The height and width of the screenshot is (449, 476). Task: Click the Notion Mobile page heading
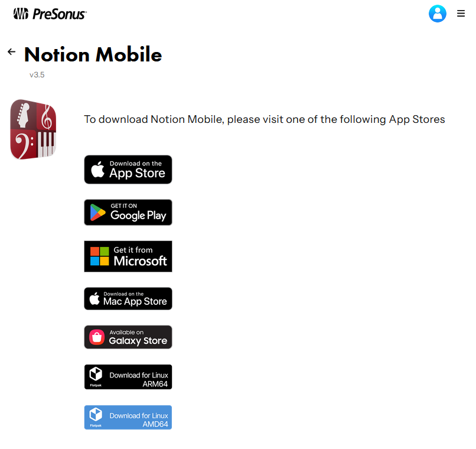[93, 54]
